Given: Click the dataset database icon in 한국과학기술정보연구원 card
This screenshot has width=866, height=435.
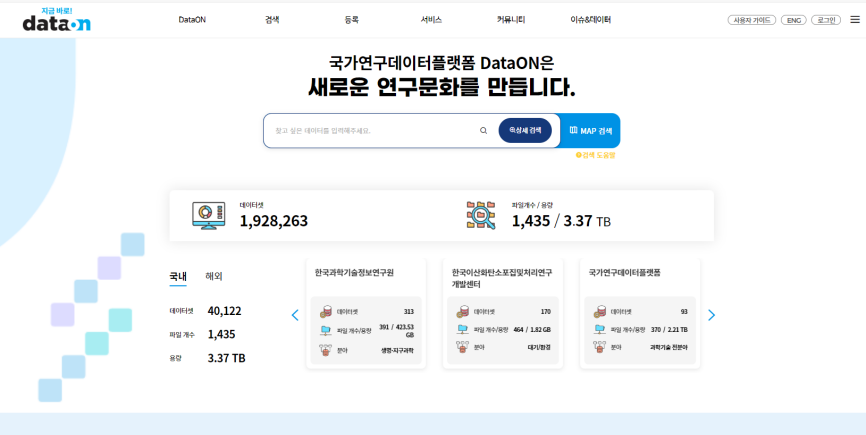Looking at the screenshot, I should [x=325, y=311].
